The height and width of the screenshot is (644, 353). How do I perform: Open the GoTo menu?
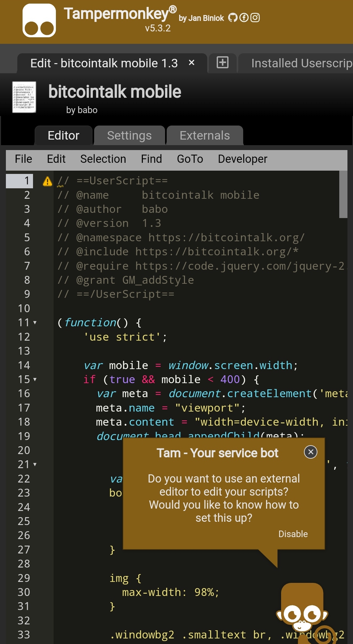(x=190, y=159)
